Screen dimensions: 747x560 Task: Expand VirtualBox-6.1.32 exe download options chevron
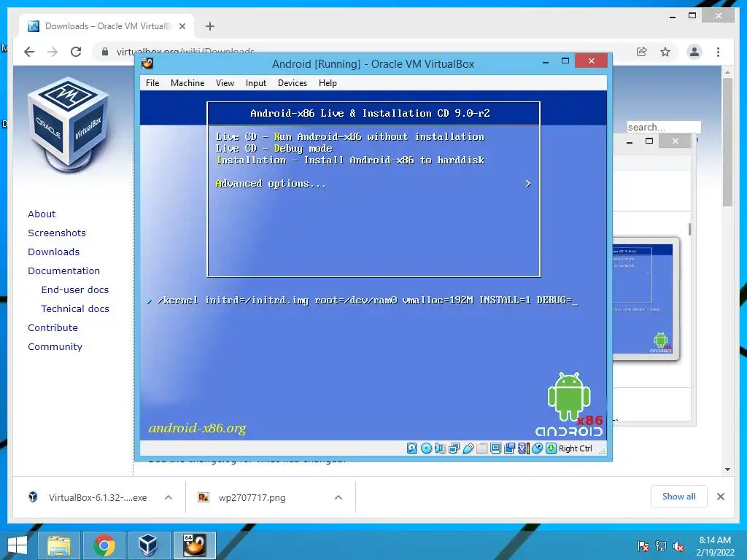[x=169, y=497]
